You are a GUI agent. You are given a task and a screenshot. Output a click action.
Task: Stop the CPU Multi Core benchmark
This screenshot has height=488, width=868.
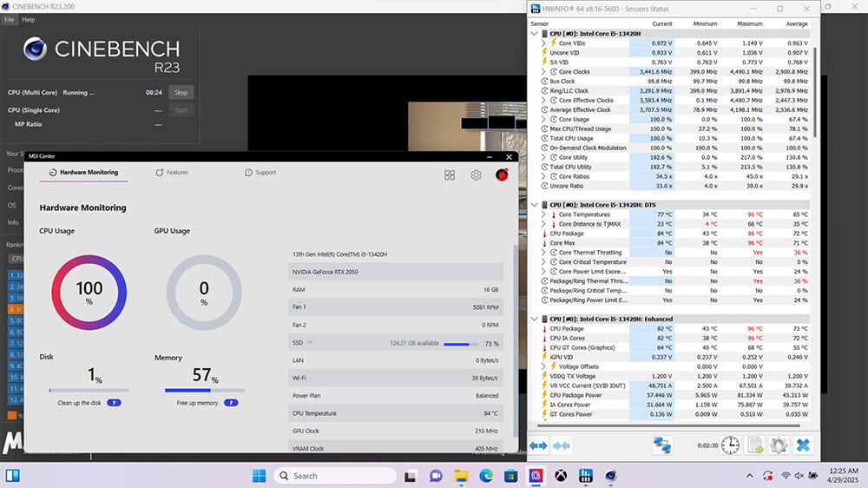pyautogui.click(x=181, y=93)
